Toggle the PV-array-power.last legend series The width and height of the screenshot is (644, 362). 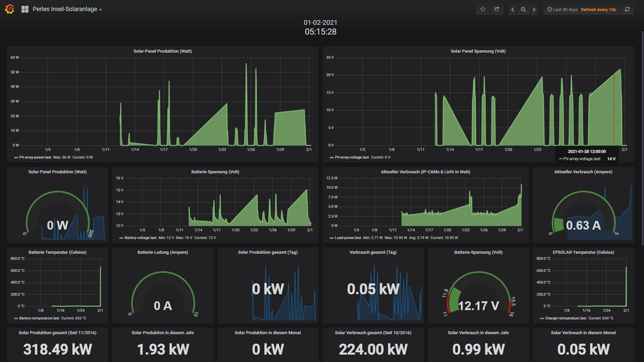pos(35,157)
